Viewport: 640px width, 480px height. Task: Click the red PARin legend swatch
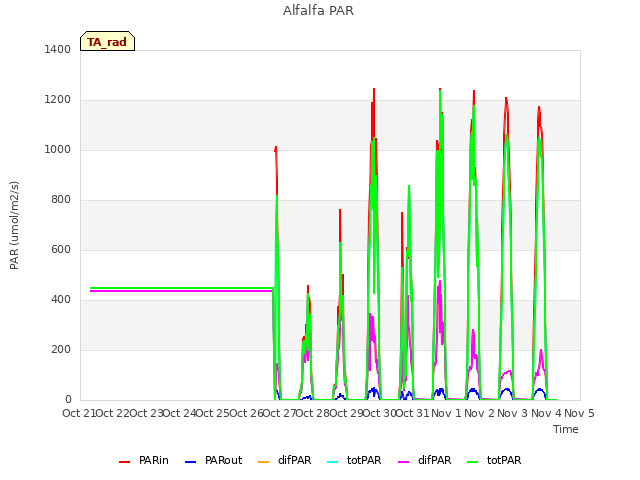[124, 462]
